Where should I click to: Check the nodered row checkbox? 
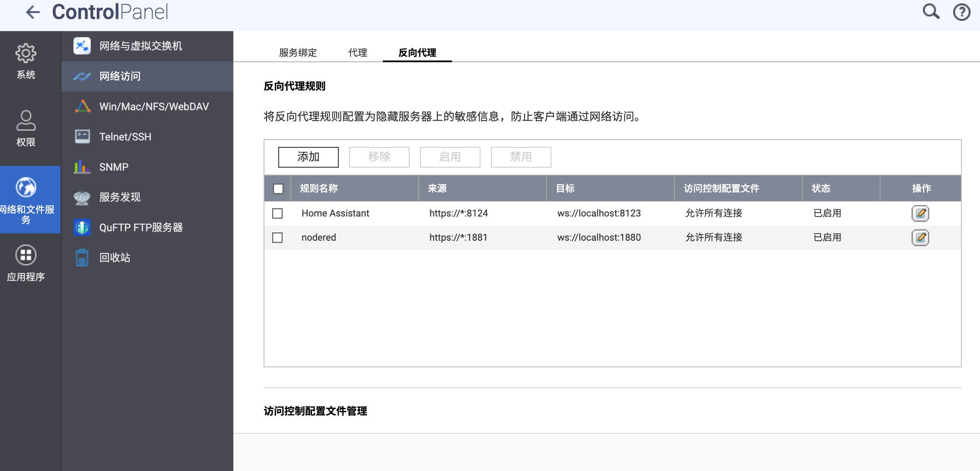click(277, 238)
